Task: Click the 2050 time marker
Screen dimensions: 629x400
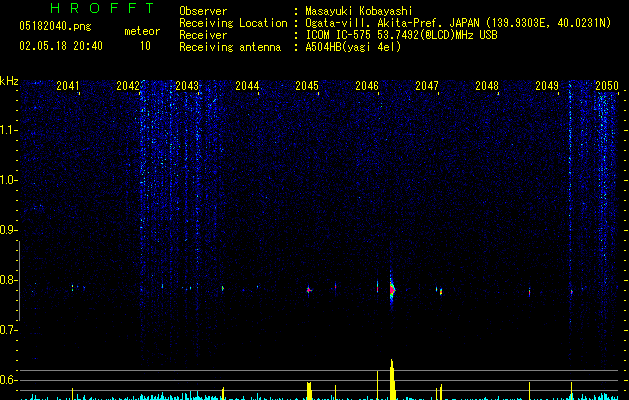Action: (607, 86)
